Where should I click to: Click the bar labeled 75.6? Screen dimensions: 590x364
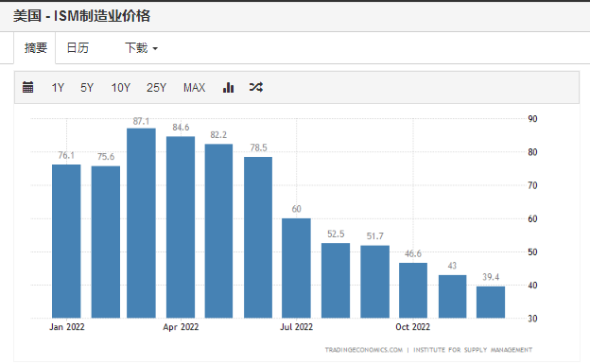[x=106, y=242]
